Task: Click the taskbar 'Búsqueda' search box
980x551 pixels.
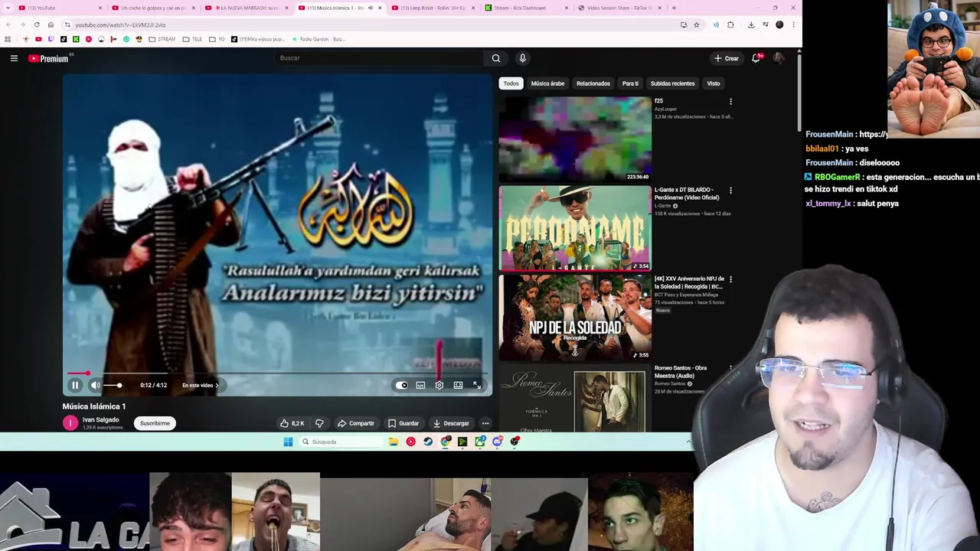Action: [341, 442]
